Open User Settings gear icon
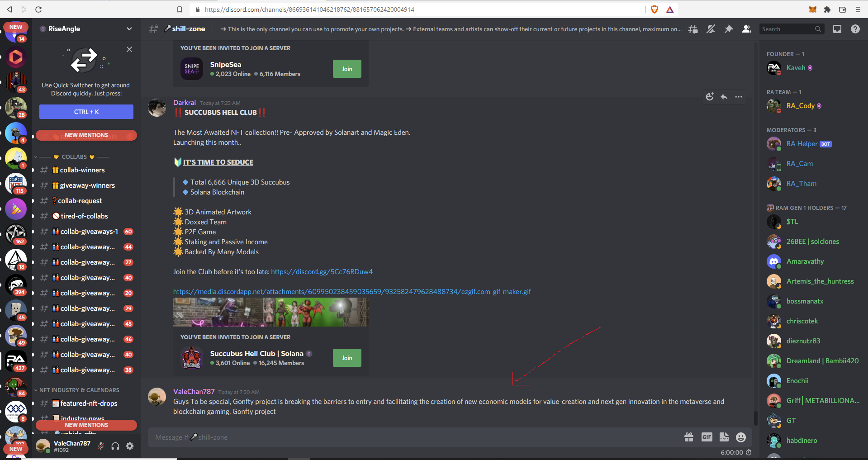Screen dimensions: 868x460 (130, 446)
